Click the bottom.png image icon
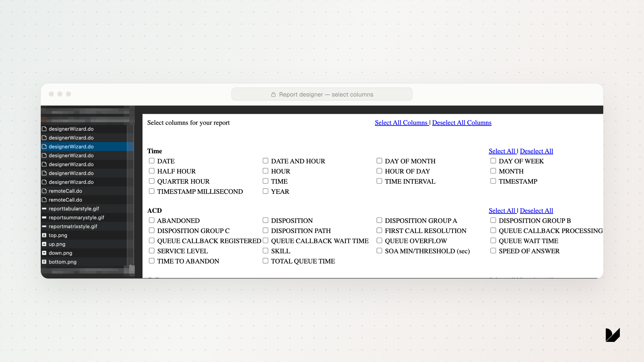 (x=44, y=262)
